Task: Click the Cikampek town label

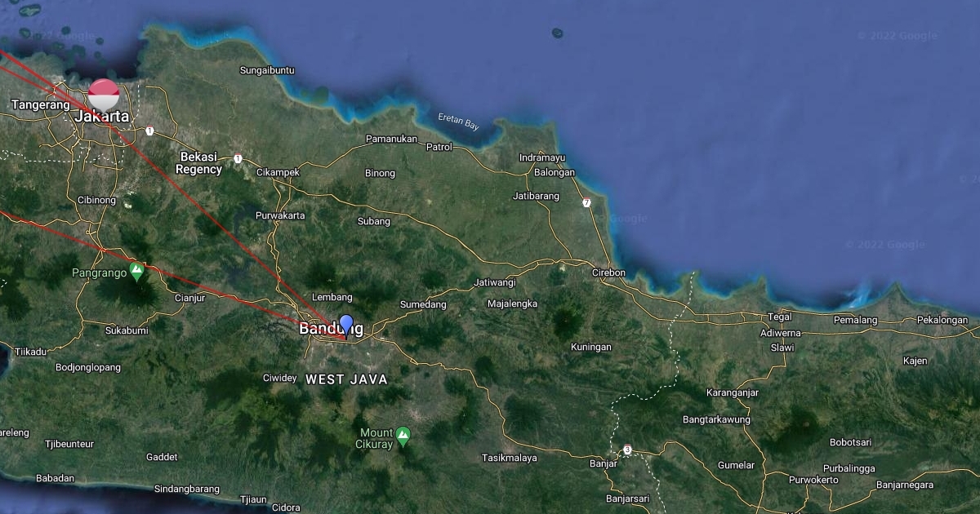Action: click(x=278, y=173)
